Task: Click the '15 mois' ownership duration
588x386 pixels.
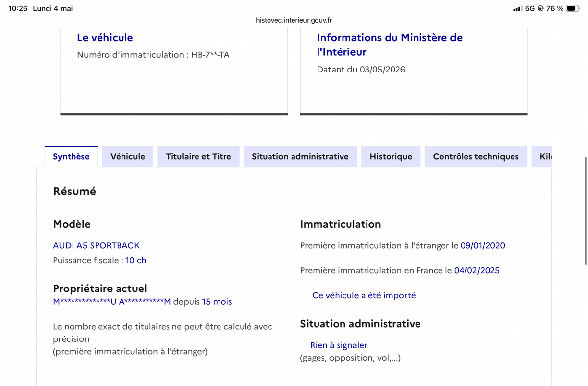Action: tap(217, 302)
